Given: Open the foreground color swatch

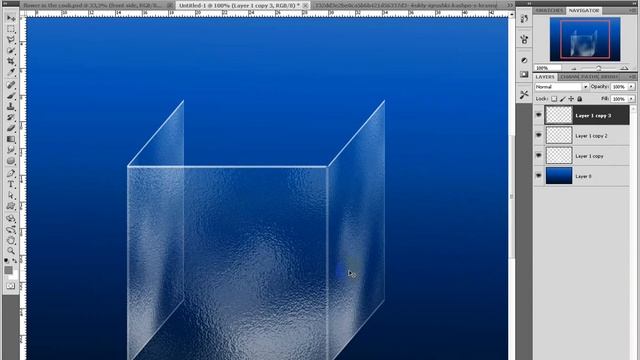Looking at the screenshot, I should pyautogui.click(x=8, y=270).
